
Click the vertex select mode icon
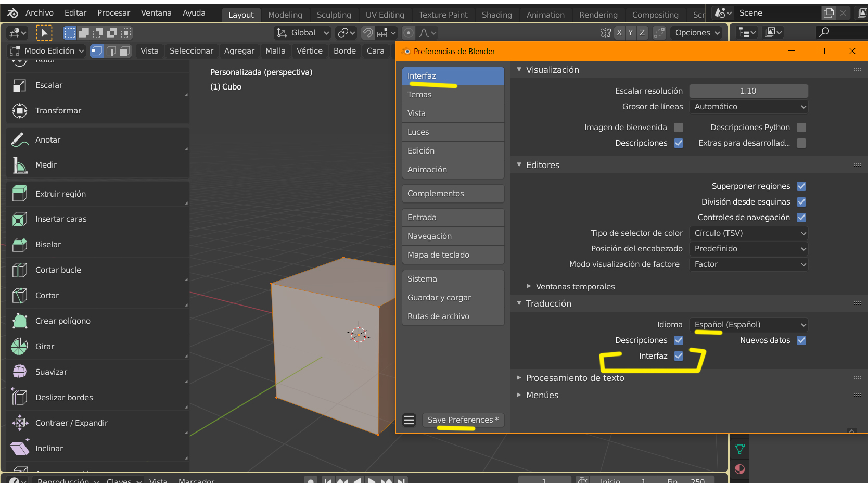click(x=97, y=51)
